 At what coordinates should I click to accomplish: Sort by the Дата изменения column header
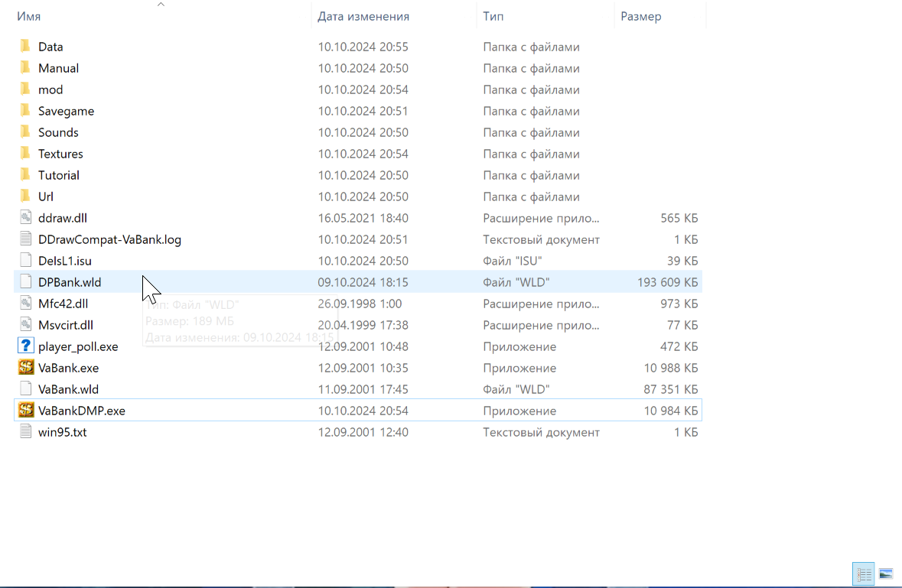pos(363,16)
